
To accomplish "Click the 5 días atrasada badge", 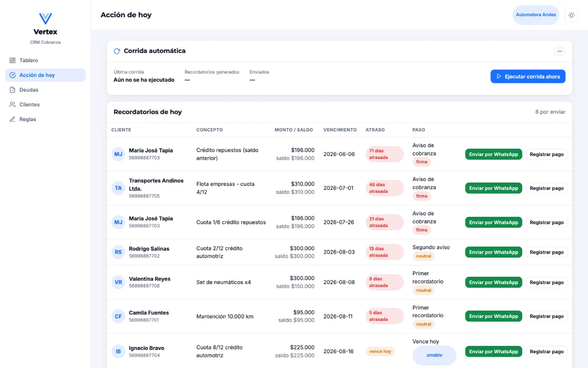I will point(385,316).
